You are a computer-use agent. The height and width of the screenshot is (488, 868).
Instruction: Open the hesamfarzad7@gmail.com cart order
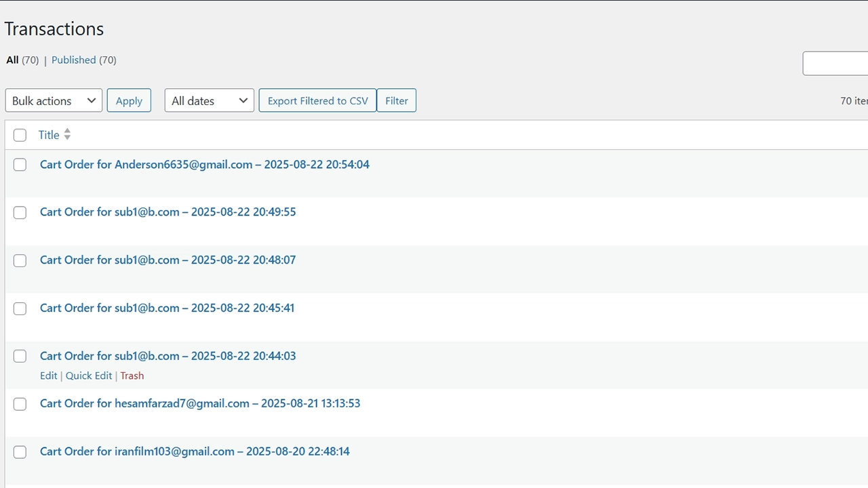pyautogui.click(x=199, y=403)
